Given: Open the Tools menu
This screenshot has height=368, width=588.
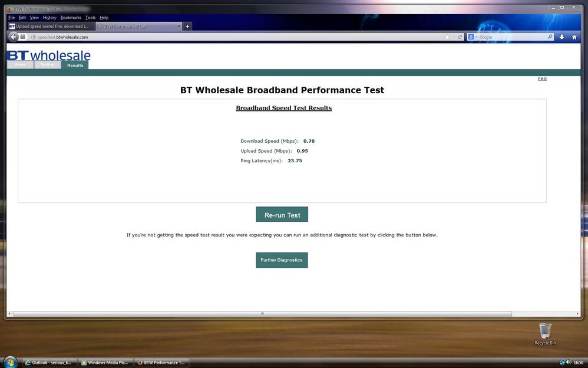Looking at the screenshot, I should pos(90,18).
